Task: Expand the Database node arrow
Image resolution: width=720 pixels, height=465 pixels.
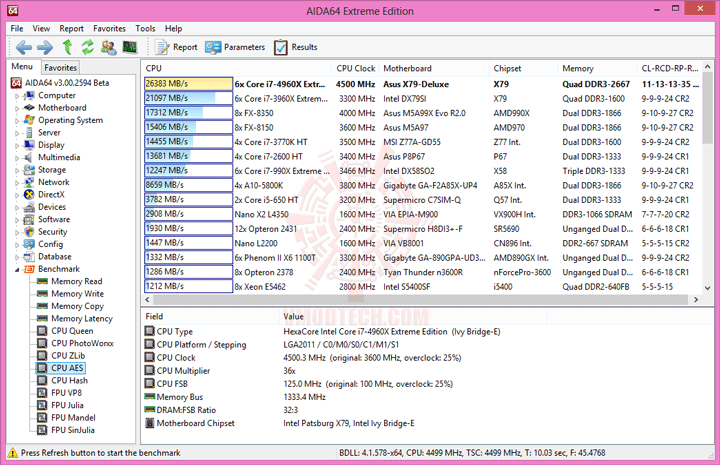Action: [x=17, y=257]
